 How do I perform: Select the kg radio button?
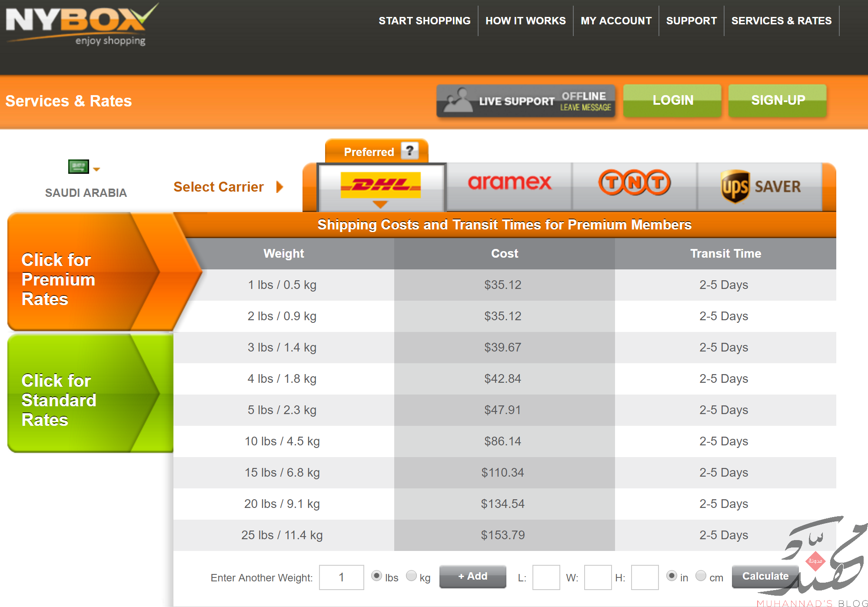click(x=411, y=576)
